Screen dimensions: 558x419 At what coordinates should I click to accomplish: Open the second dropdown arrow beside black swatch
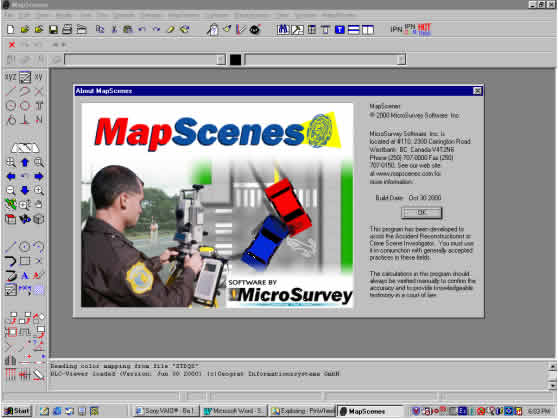point(401,59)
